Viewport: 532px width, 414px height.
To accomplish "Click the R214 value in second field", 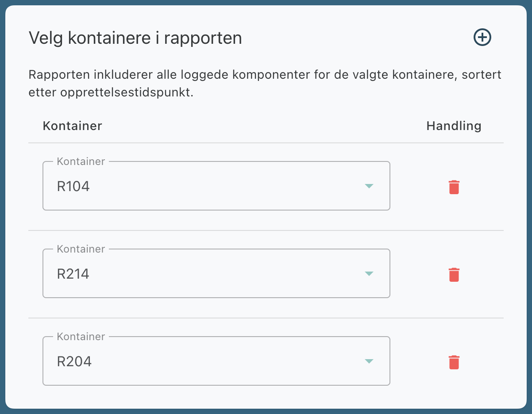I will pyautogui.click(x=73, y=274).
